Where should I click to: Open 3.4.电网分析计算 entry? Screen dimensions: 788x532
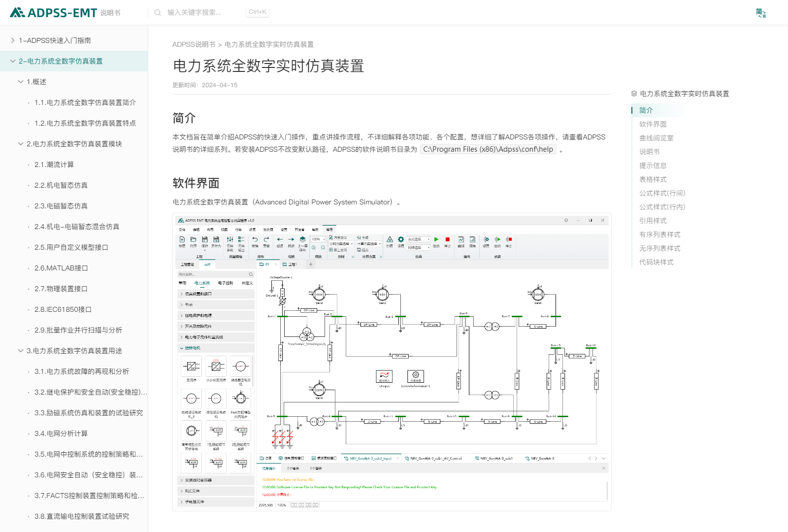61,433
